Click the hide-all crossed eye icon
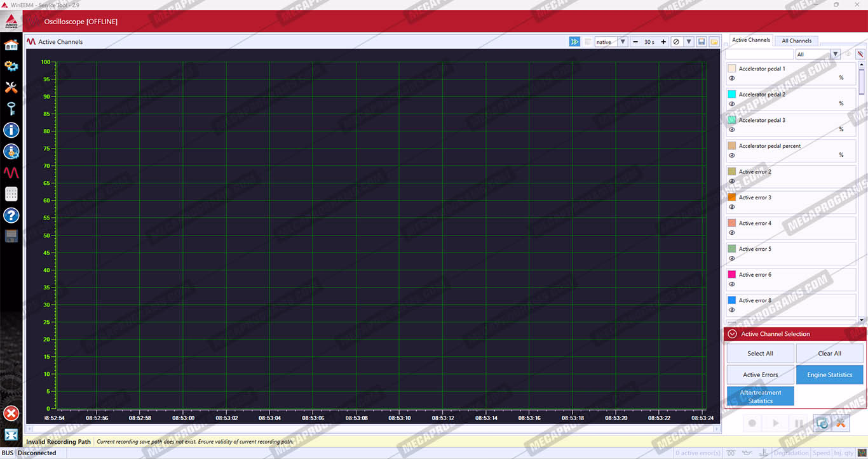This screenshot has width=868, height=459. coord(860,55)
